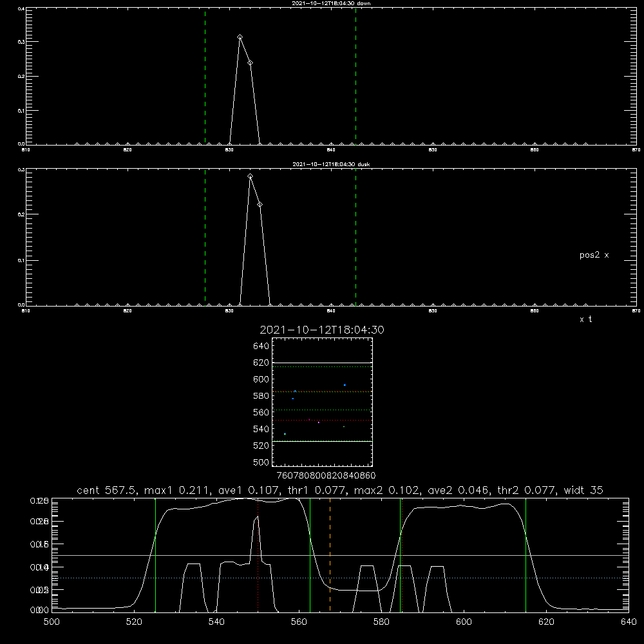Click the '560' x-axis label in bottom plot
The width and height of the screenshot is (644, 644).
[299, 622]
